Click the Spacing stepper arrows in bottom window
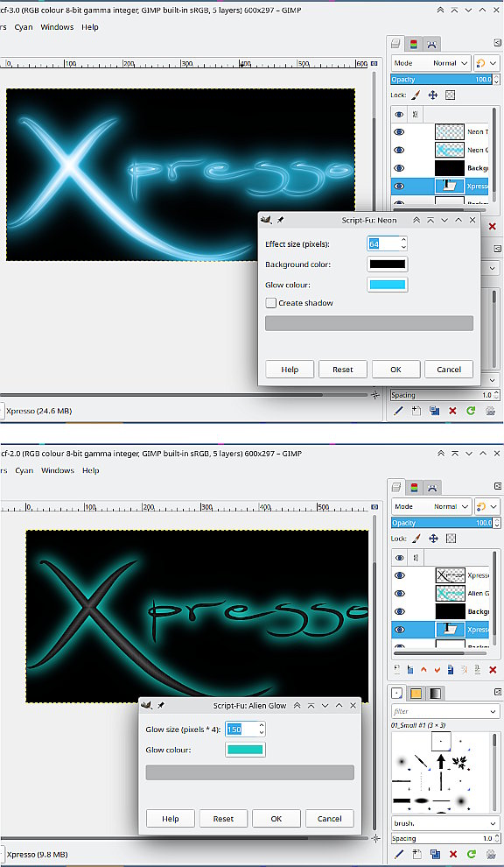 point(496,839)
